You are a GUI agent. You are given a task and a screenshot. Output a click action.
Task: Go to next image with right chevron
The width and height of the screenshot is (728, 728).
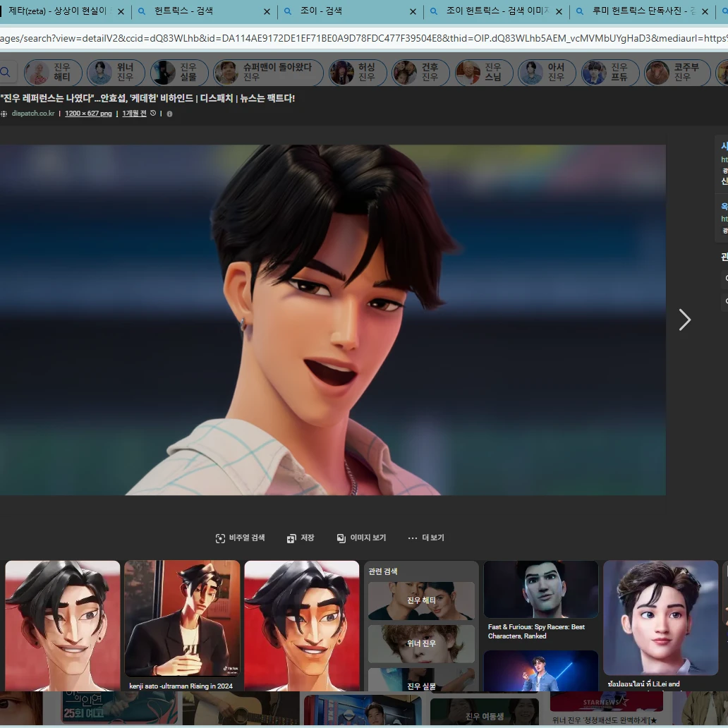[685, 320]
